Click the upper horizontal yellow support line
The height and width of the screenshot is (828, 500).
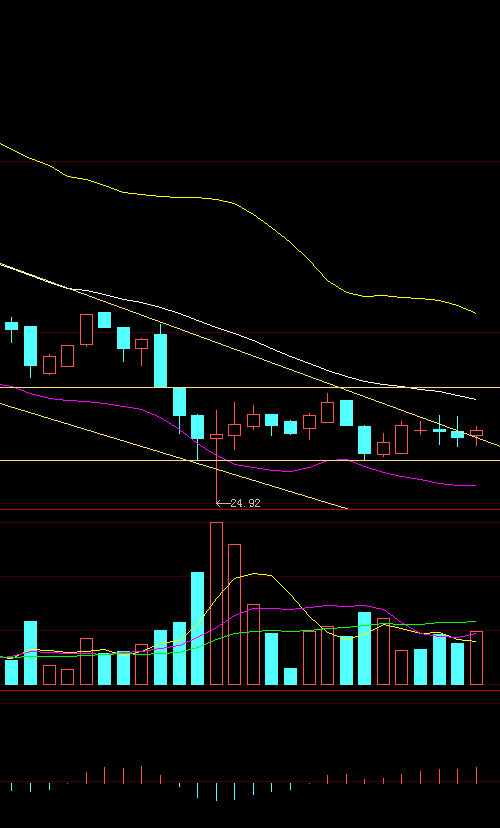coord(250,388)
